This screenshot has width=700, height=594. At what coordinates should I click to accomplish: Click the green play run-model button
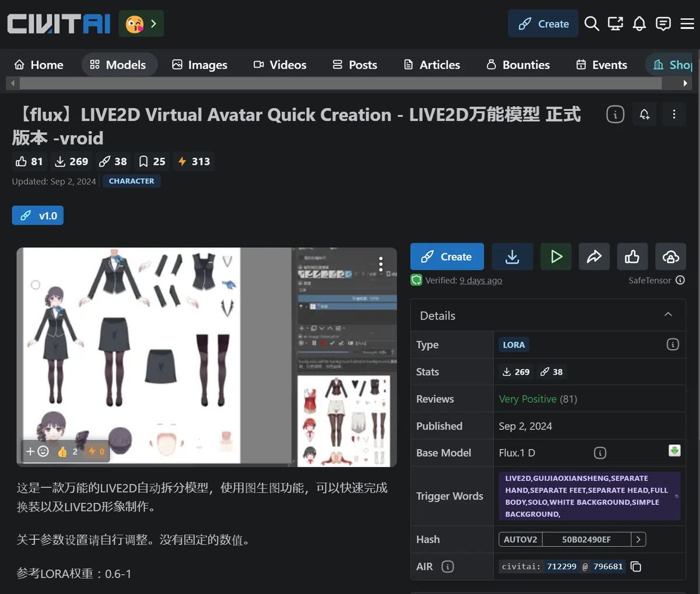click(556, 256)
